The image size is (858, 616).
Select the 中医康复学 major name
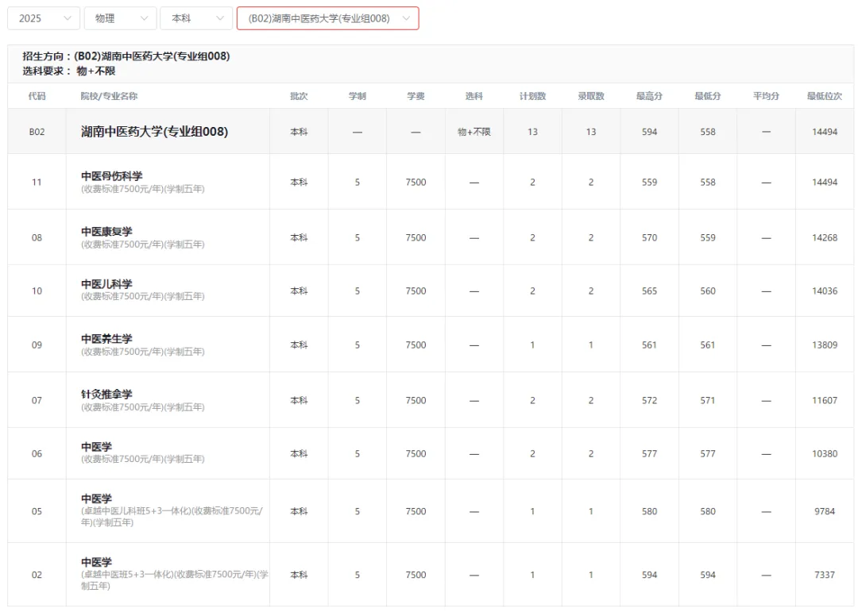106,232
